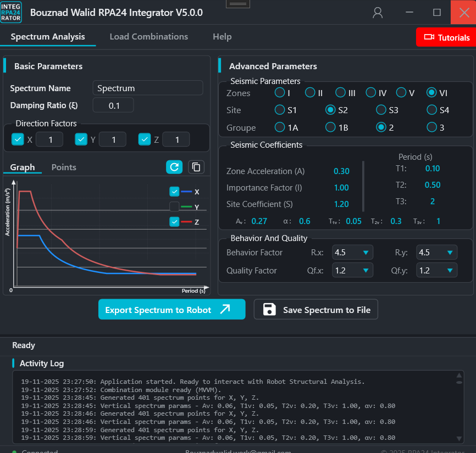Click the refresh graph icon
476x453 pixels.
[x=174, y=167]
